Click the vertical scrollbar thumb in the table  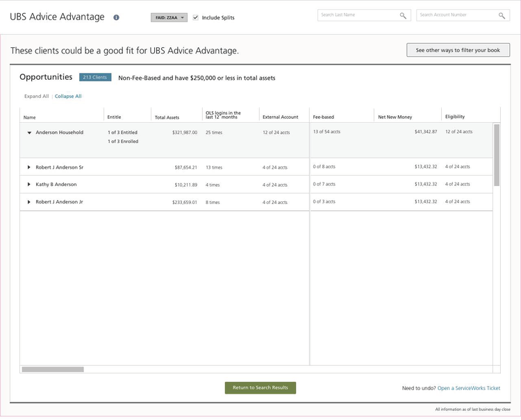pos(497,155)
